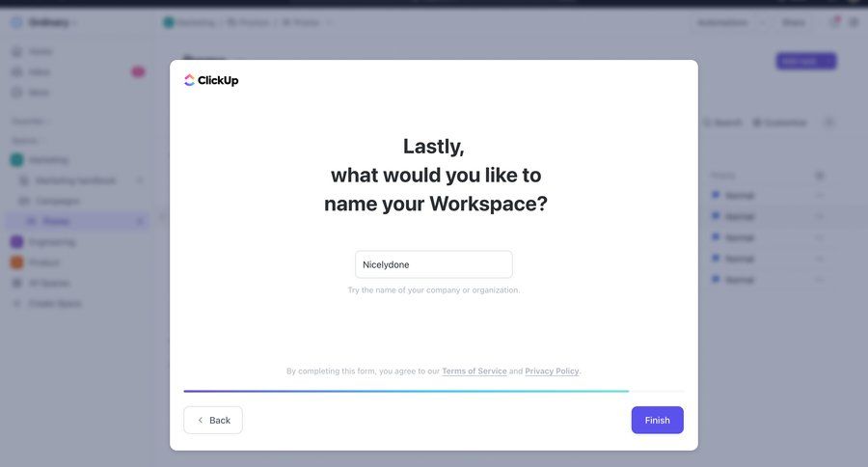Screen dimensions: 868x467
Task: Click the dialog heading "Lastly,"
Action: pos(433,147)
